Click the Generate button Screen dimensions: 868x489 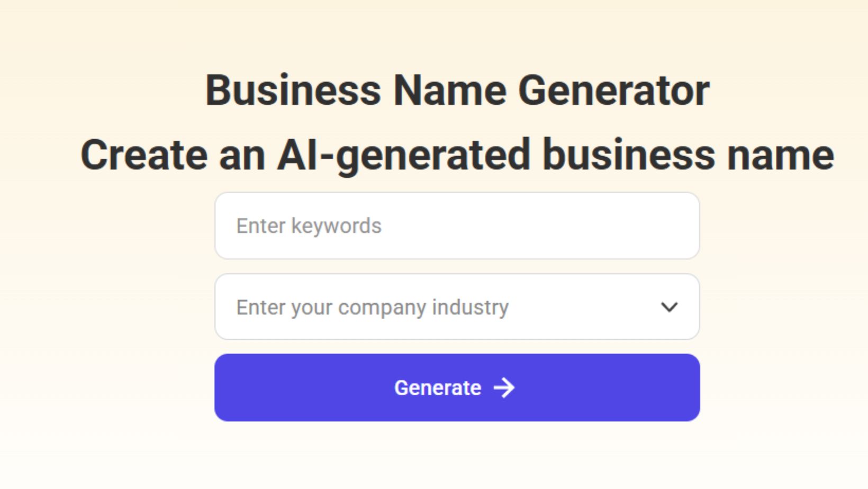click(x=457, y=388)
